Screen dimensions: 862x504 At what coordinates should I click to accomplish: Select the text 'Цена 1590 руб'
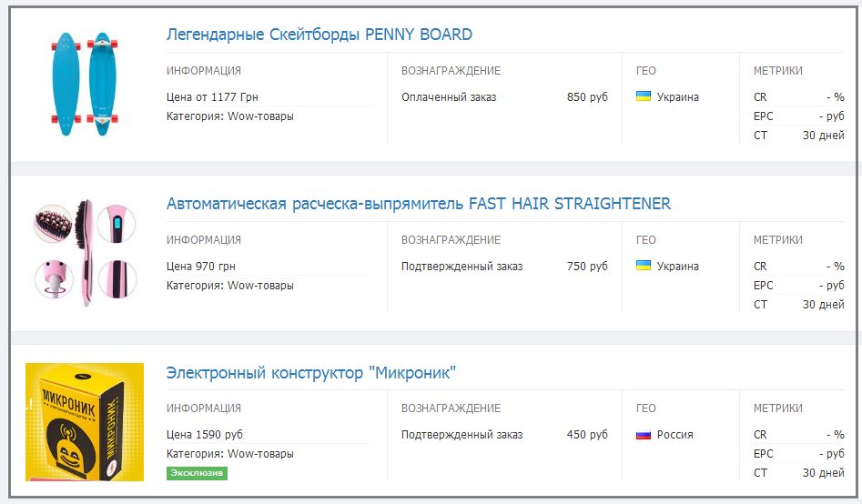205,435
